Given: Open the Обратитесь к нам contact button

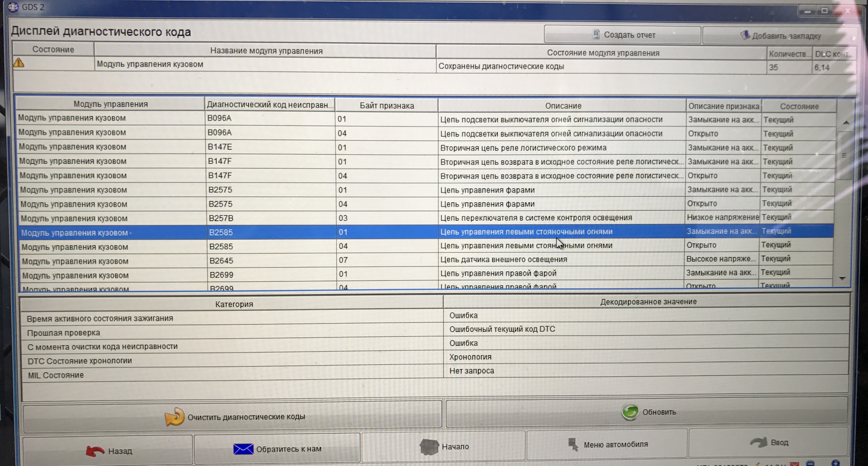Looking at the screenshot, I should (277, 449).
